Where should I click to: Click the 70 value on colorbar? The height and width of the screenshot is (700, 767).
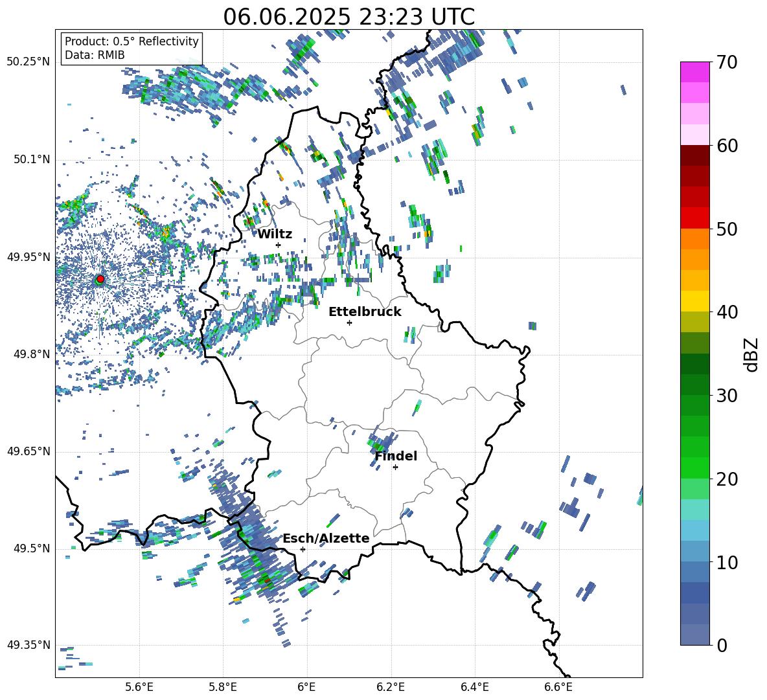(x=727, y=63)
